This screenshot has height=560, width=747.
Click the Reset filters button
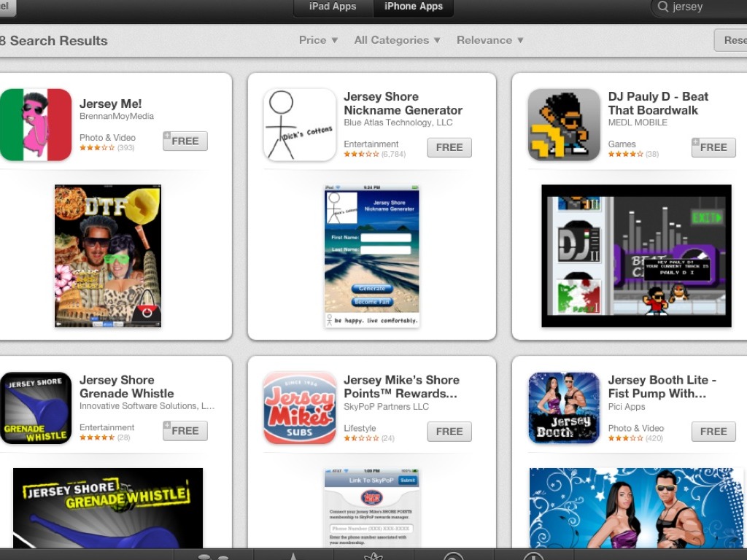pos(731,40)
